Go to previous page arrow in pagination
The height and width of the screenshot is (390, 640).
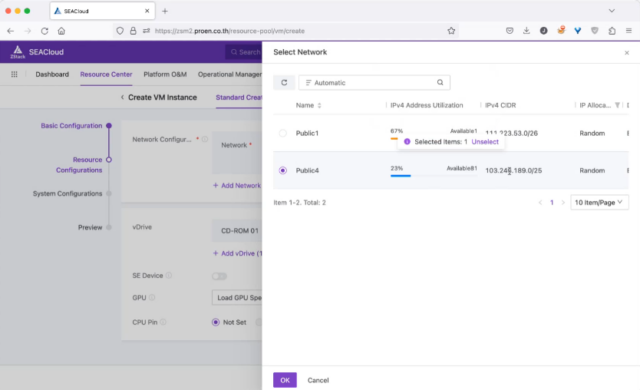(540, 202)
